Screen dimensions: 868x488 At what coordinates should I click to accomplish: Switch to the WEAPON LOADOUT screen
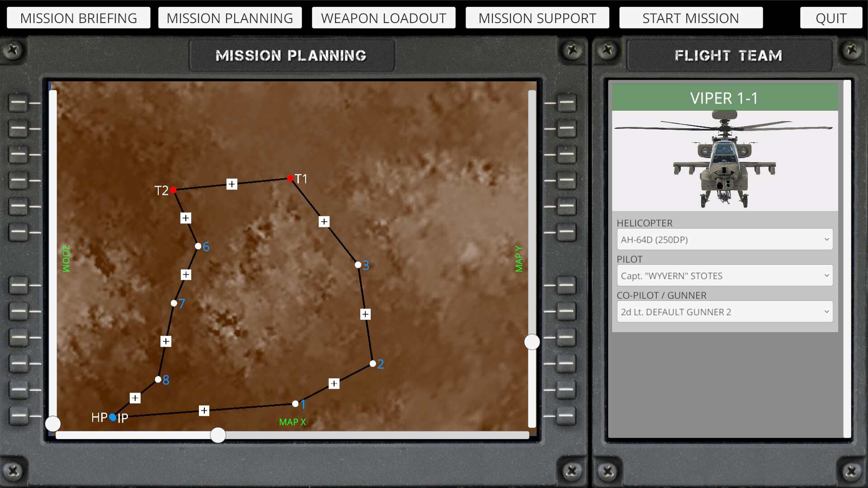click(383, 18)
